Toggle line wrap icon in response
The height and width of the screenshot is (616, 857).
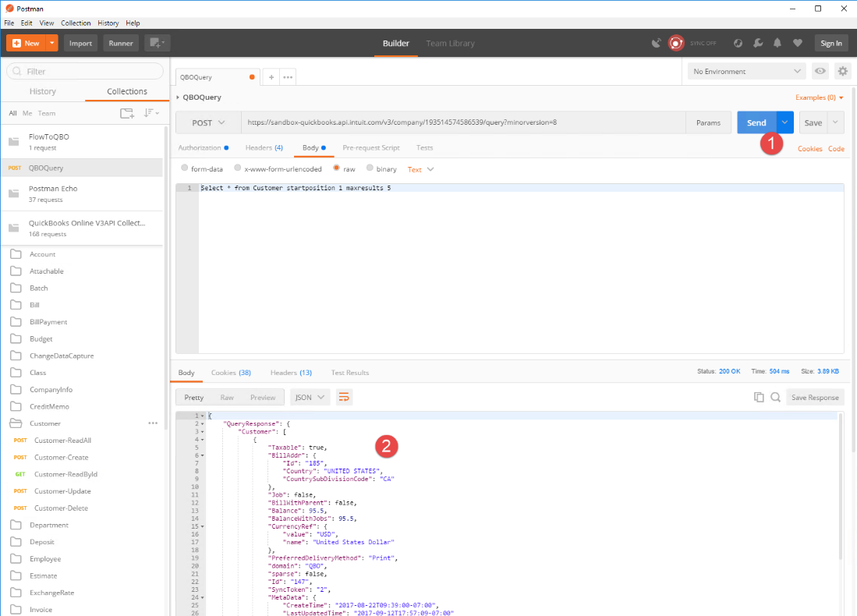344,398
